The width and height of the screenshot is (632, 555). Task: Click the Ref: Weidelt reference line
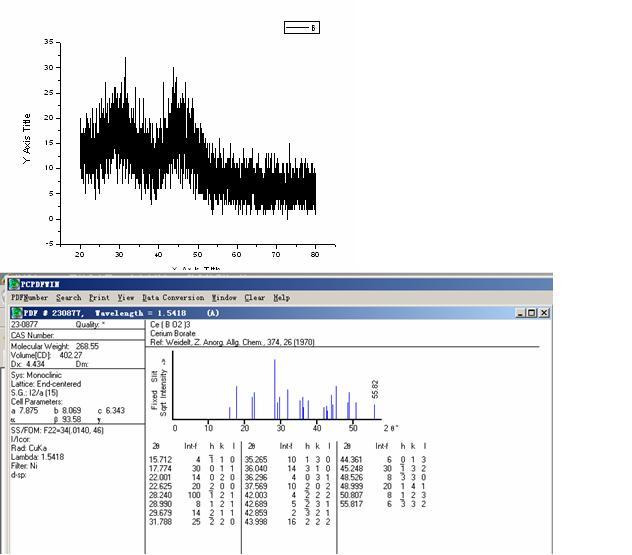tap(232, 342)
